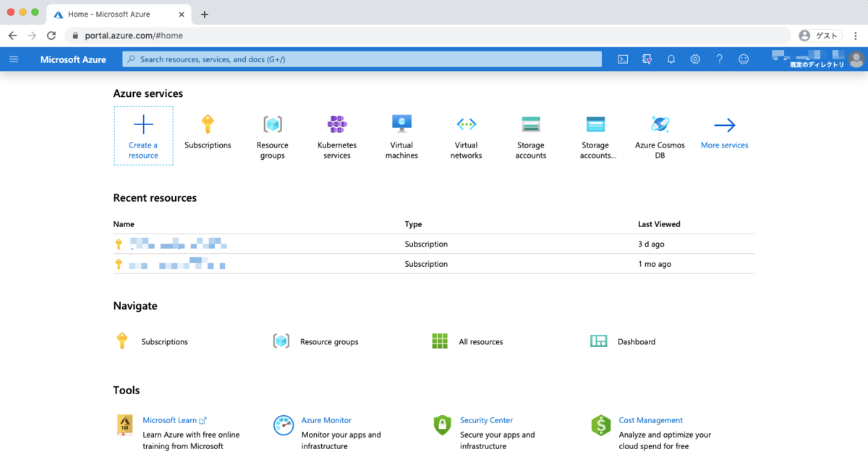Click the Subscriptions key icon under Navigate
Viewport: 868px width, 473px height.
click(122, 341)
